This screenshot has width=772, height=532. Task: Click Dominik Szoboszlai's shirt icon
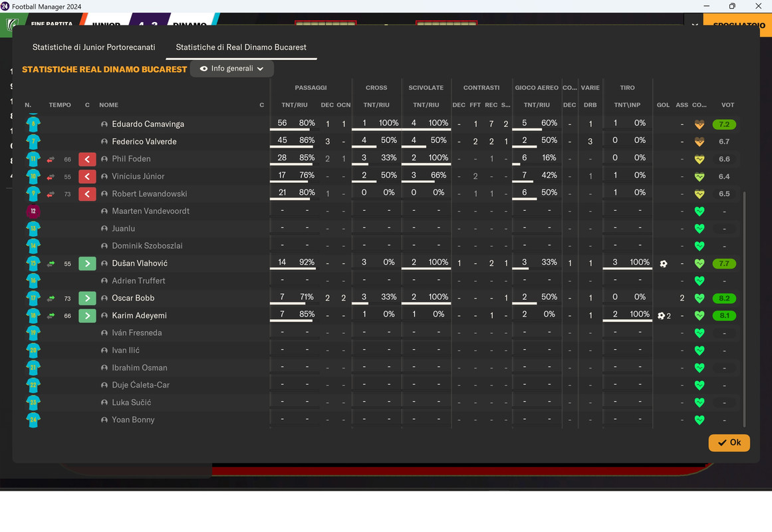point(33,246)
